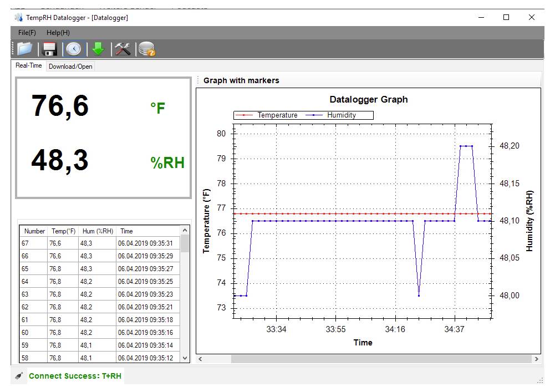Click the %RH unit label
Screen dimensions: 555x392
click(167, 162)
